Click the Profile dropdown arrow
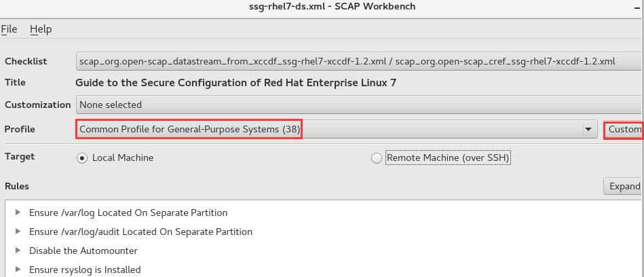 click(587, 130)
